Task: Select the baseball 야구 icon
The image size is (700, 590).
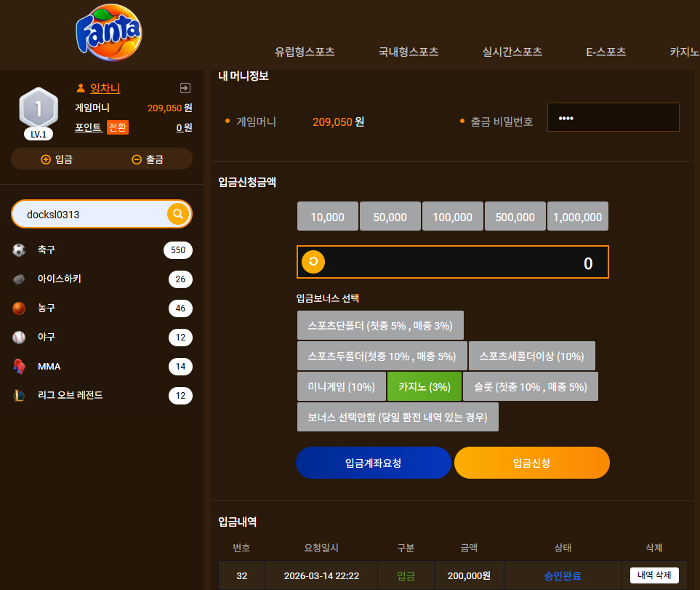Action: click(19, 338)
